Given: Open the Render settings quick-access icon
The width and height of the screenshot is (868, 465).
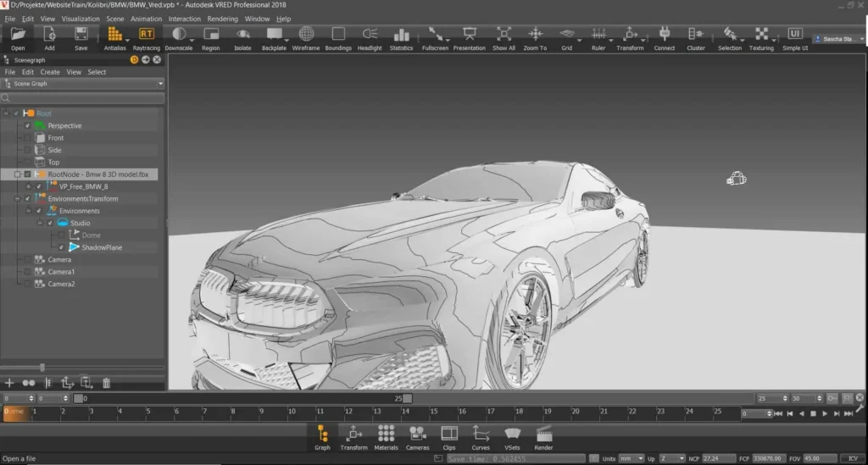Looking at the screenshot, I should [x=543, y=434].
